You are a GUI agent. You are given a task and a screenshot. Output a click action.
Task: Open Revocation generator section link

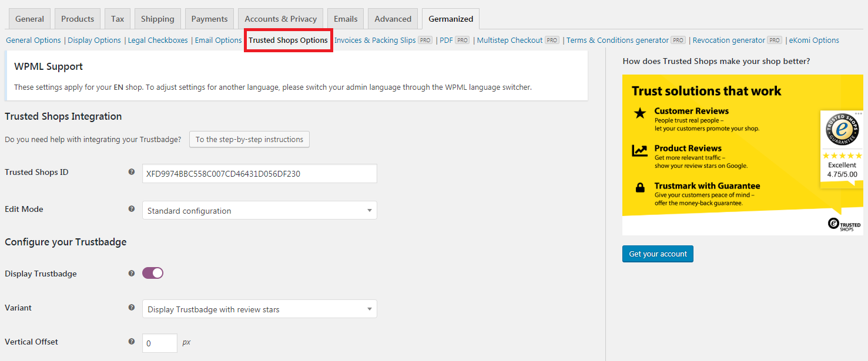point(729,41)
